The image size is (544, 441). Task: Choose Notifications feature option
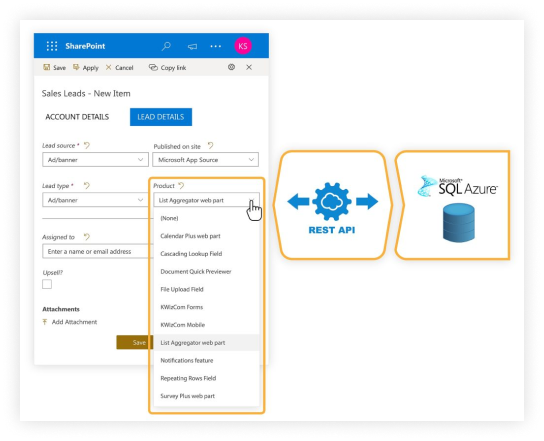(206, 361)
